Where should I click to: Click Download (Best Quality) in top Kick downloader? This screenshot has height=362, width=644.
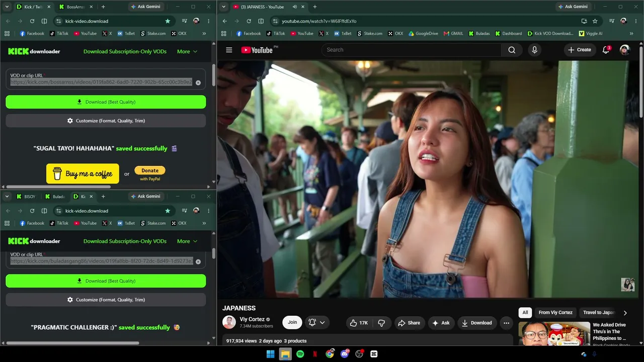(x=106, y=102)
